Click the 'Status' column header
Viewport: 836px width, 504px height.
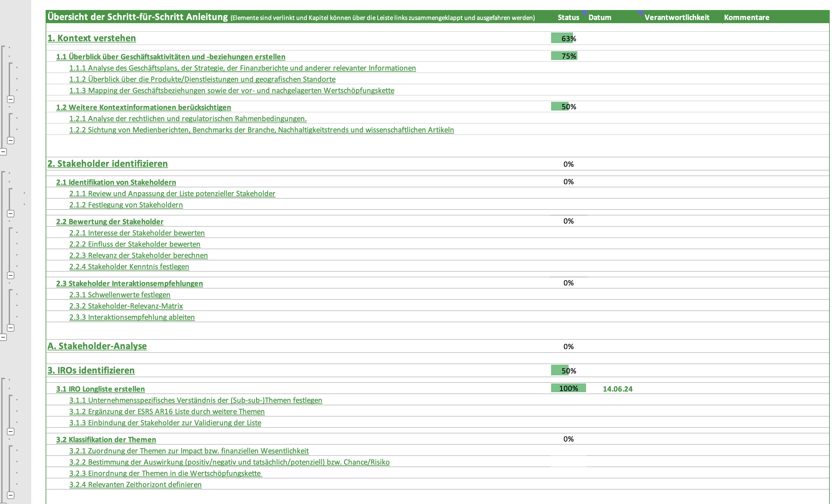tap(569, 17)
